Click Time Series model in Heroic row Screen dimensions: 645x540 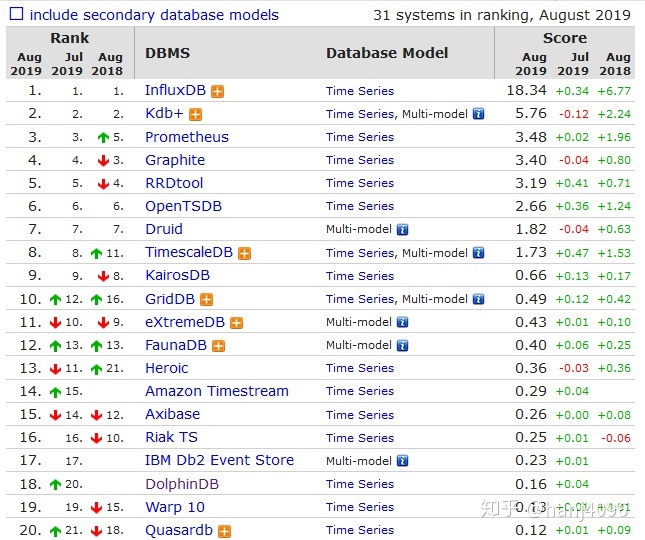coord(360,368)
